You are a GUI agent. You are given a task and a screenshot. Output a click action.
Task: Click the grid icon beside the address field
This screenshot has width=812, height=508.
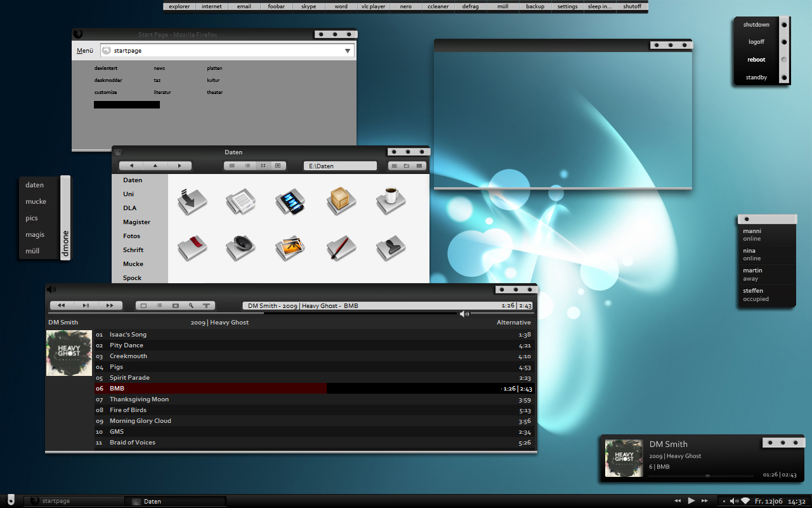coord(395,166)
